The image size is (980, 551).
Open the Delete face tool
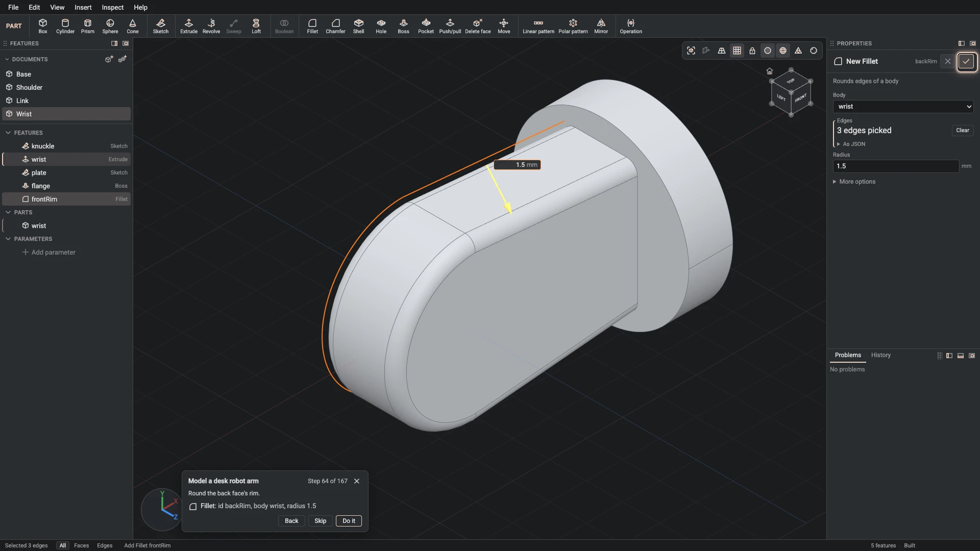point(478,26)
